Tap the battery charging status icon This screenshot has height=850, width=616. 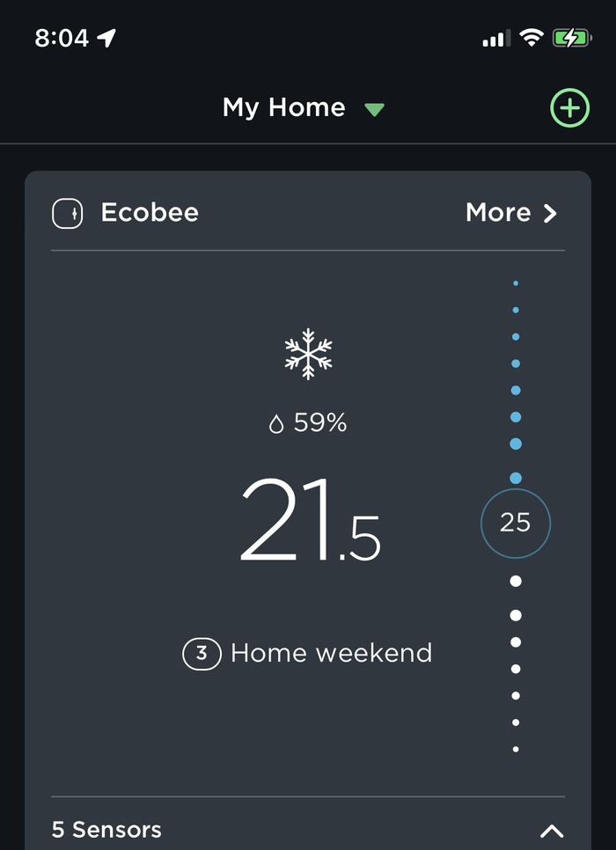tap(572, 38)
